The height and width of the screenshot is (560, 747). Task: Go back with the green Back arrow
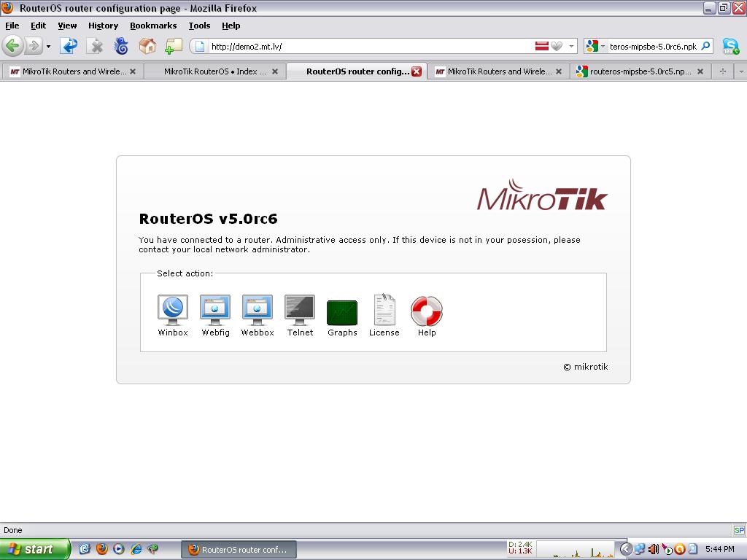pyautogui.click(x=12, y=46)
